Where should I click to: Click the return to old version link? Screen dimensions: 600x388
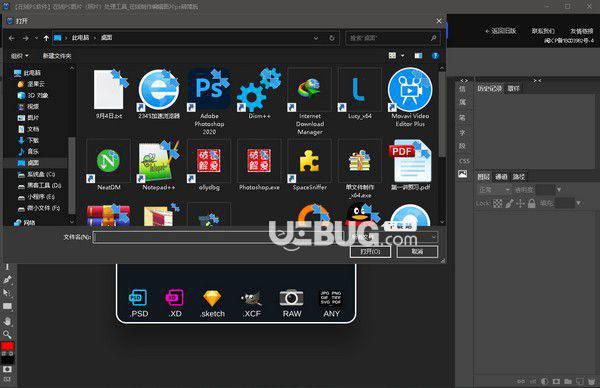[501, 31]
